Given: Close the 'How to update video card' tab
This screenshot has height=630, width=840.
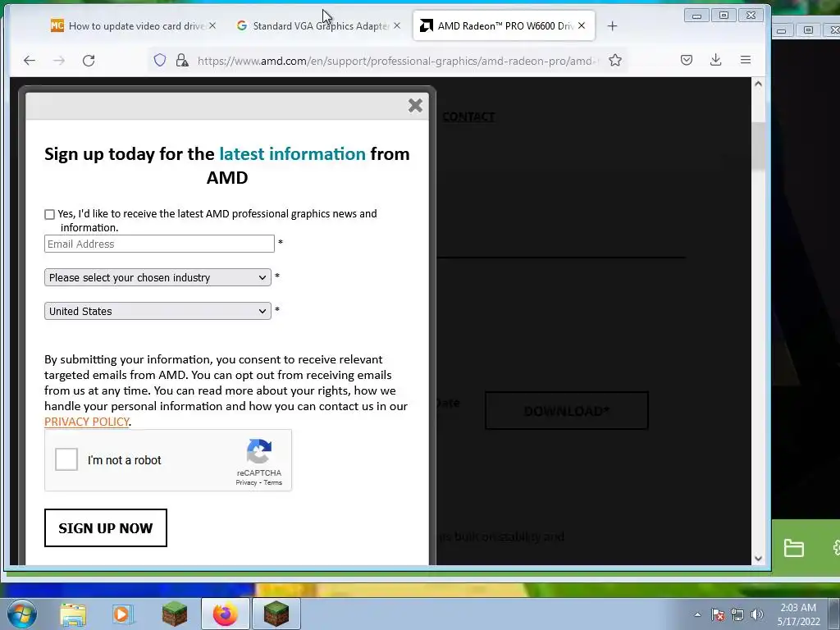Looking at the screenshot, I should click(x=212, y=25).
